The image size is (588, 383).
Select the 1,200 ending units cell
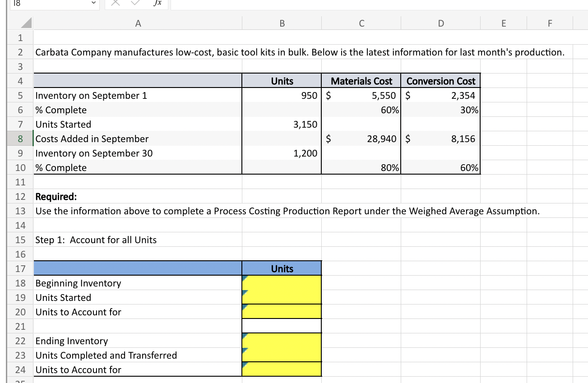pyautogui.click(x=282, y=153)
